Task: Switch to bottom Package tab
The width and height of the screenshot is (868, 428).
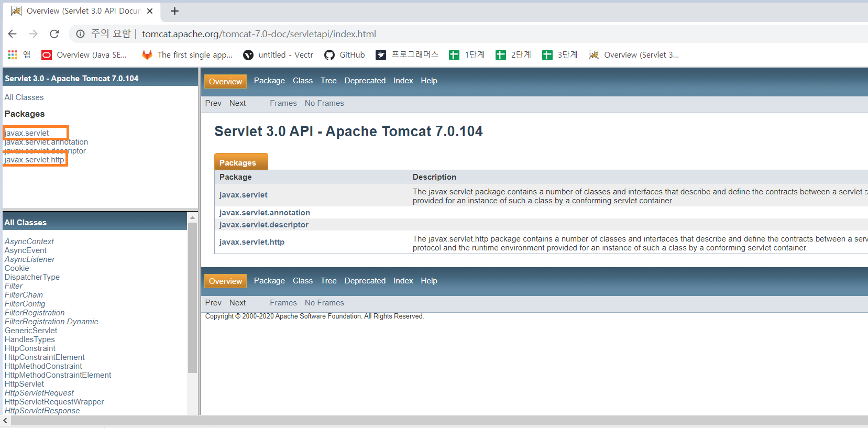Action: [269, 281]
